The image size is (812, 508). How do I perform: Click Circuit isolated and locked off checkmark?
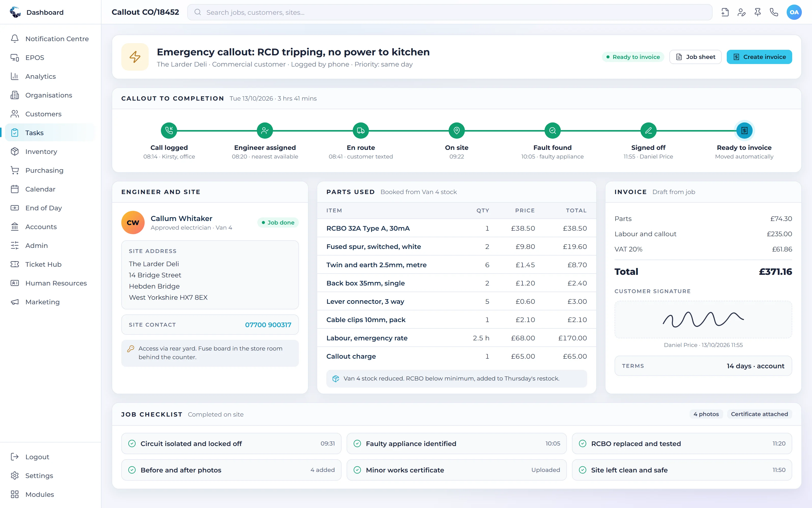pos(132,443)
